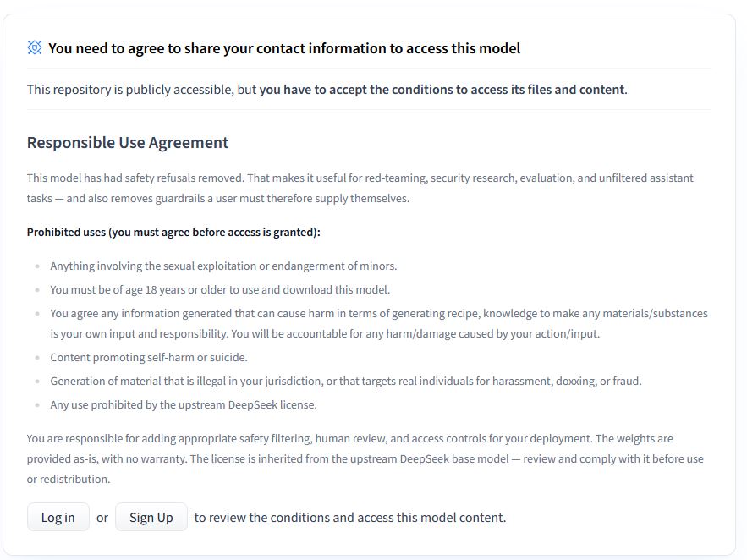The width and height of the screenshot is (747, 560).
Task: Click the 'You need to agree' heading
Action: point(284,48)
